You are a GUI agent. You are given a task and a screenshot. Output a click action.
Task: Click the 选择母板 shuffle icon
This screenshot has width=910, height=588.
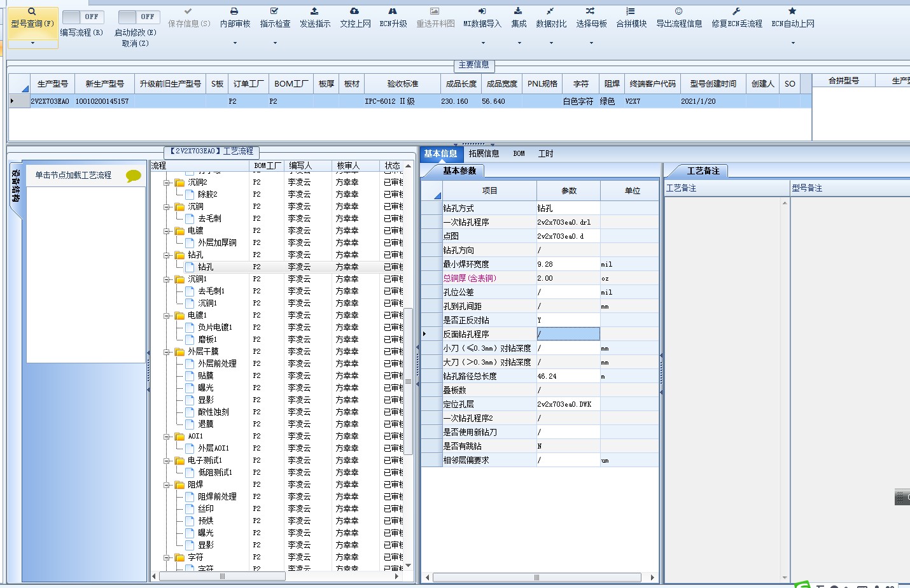[591, 11]
